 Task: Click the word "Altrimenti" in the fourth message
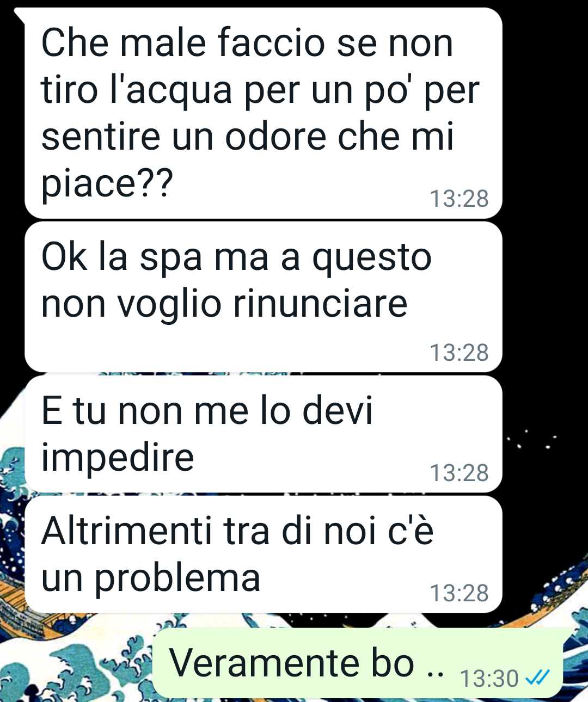(x=126, y=530)
